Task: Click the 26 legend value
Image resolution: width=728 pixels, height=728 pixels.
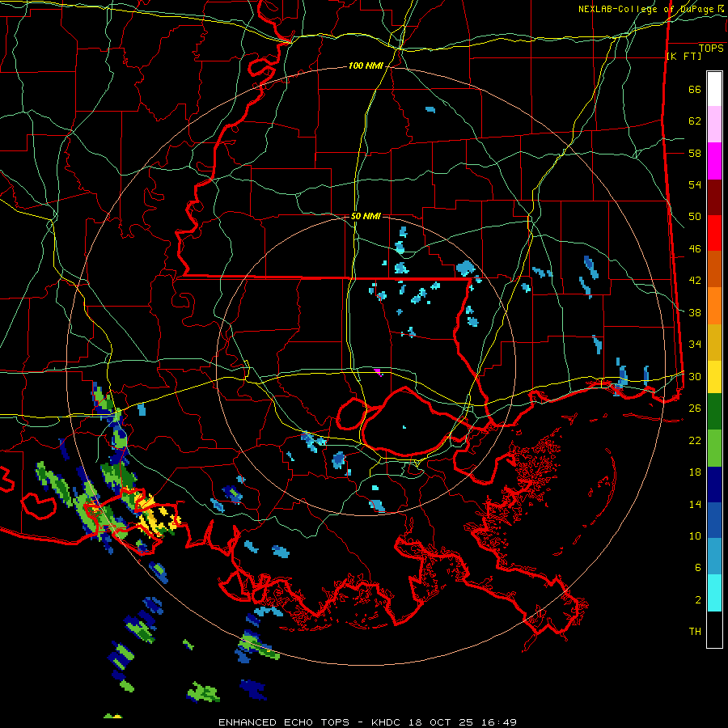Action: tap(695, 408)
